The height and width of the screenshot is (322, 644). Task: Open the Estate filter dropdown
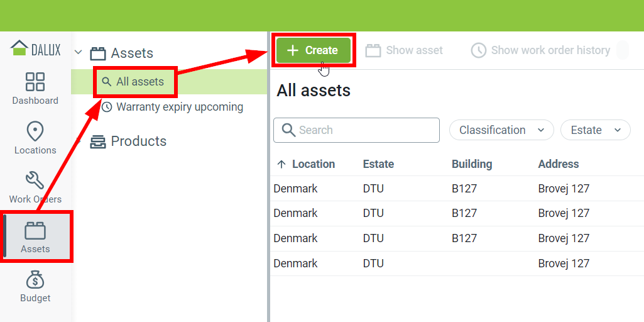click(x=594, y=130)
